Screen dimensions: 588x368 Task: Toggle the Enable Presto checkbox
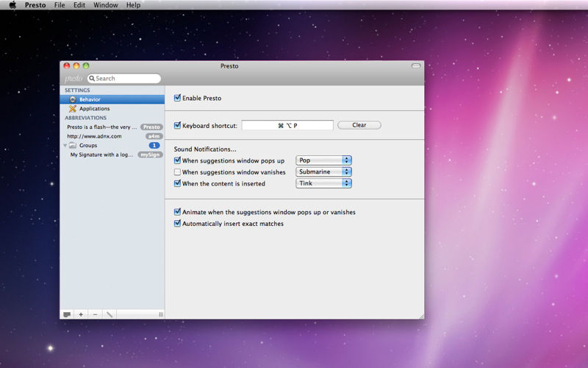click(x=177, y=98)
